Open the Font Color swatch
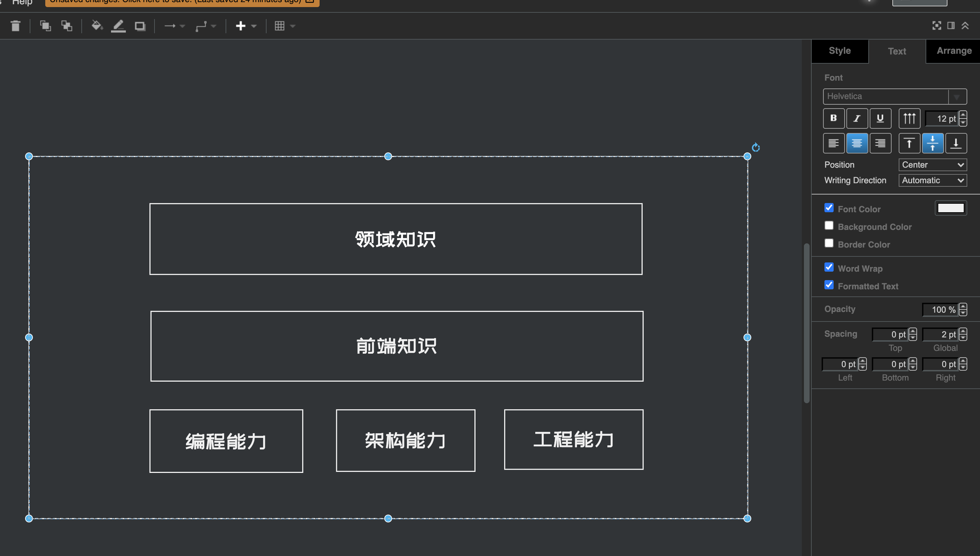980x556 pixels. point(951,208)
